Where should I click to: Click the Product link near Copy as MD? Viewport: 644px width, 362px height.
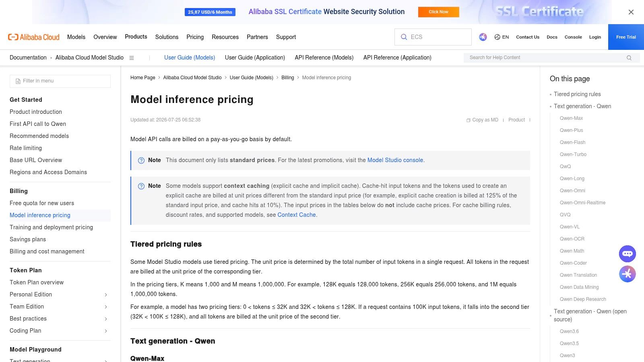[x=516, y=120]
